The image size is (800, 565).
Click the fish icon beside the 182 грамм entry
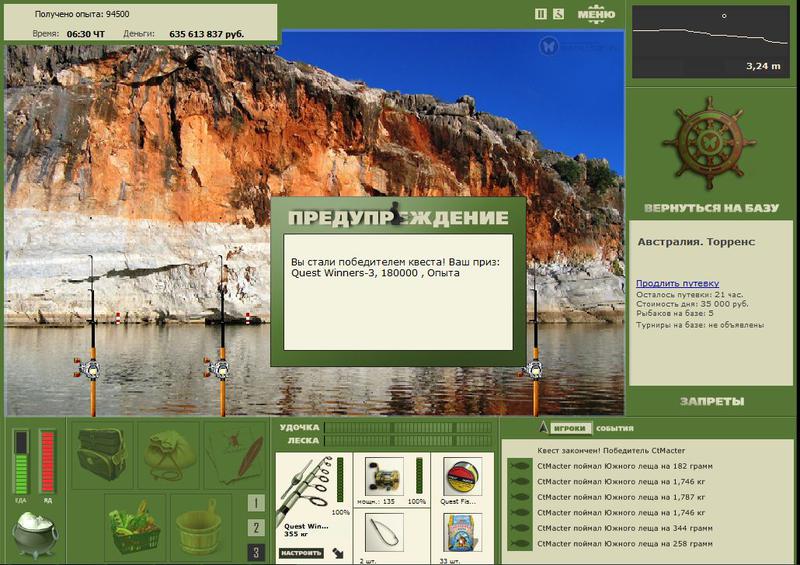(520, 466)
